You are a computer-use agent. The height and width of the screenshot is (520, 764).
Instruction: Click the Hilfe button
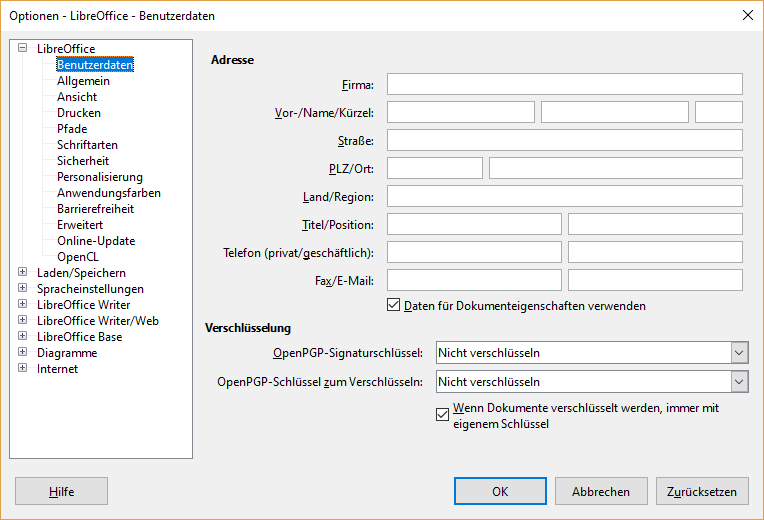[x=61, y=491]
